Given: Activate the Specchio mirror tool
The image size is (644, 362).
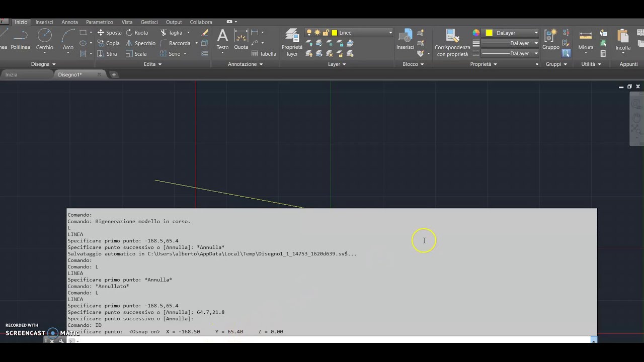Looking at the screenshot, I should coord(140,43).
